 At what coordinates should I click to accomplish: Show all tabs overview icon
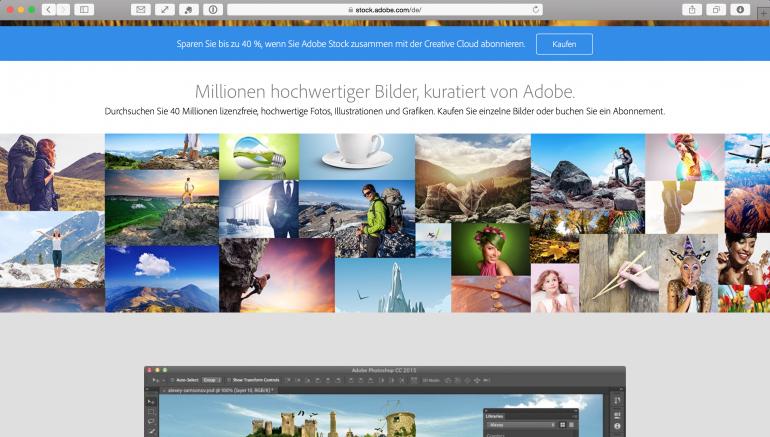pyautogui.click(x=716, y=9)
